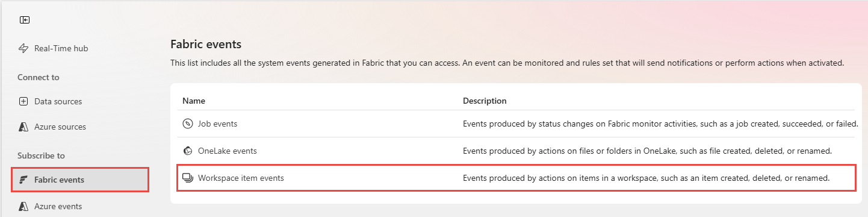The height and width of the screenshot is (217, 868).
Task: Click the Real-Time hub lightning icon
Action: coord(24,48)
